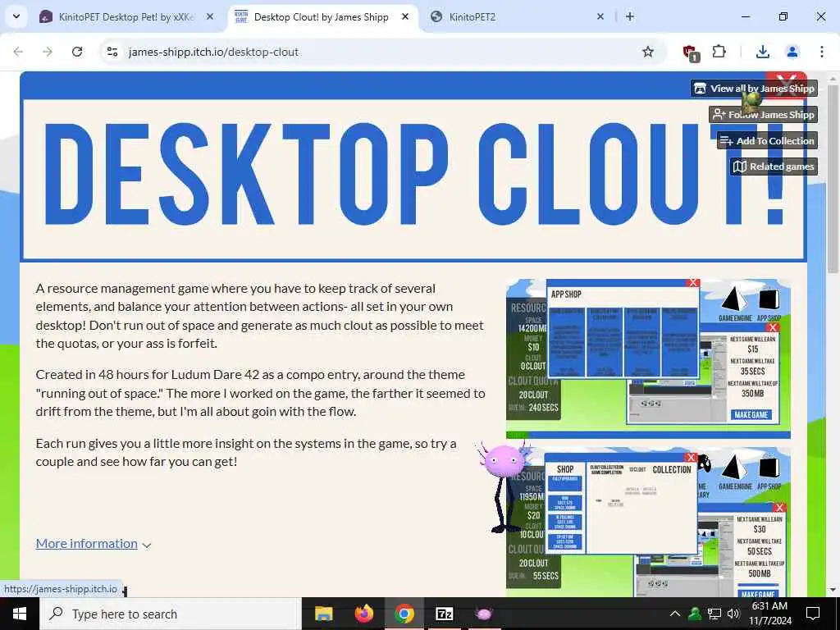Open Chrome three-dot menu
Screen dimensions: 840x630
tap(821, 52)
